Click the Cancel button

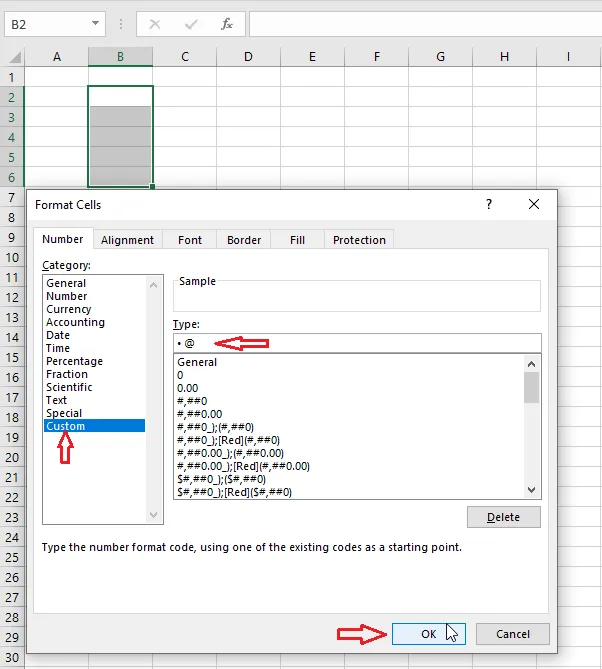pos(513,634)
